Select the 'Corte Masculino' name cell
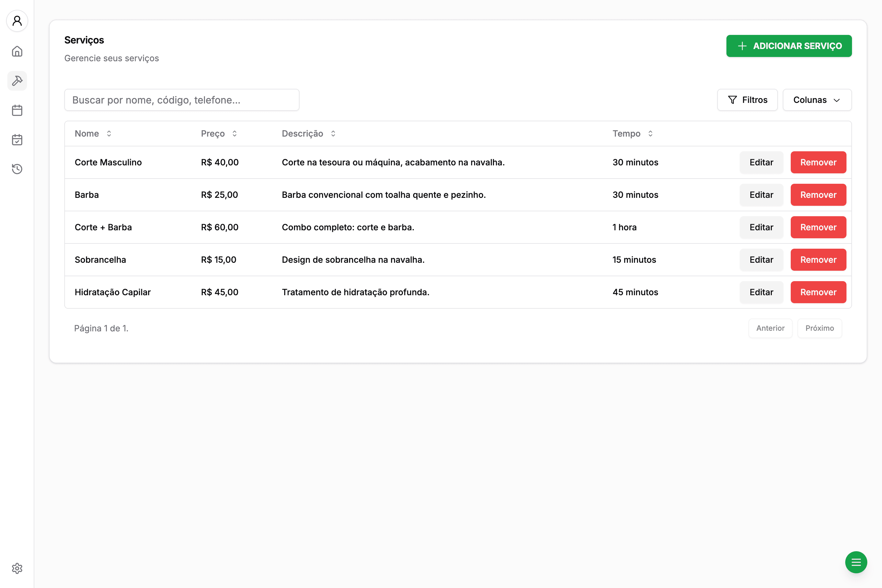This screenshot has height=588, width=882. pos(108,162)
